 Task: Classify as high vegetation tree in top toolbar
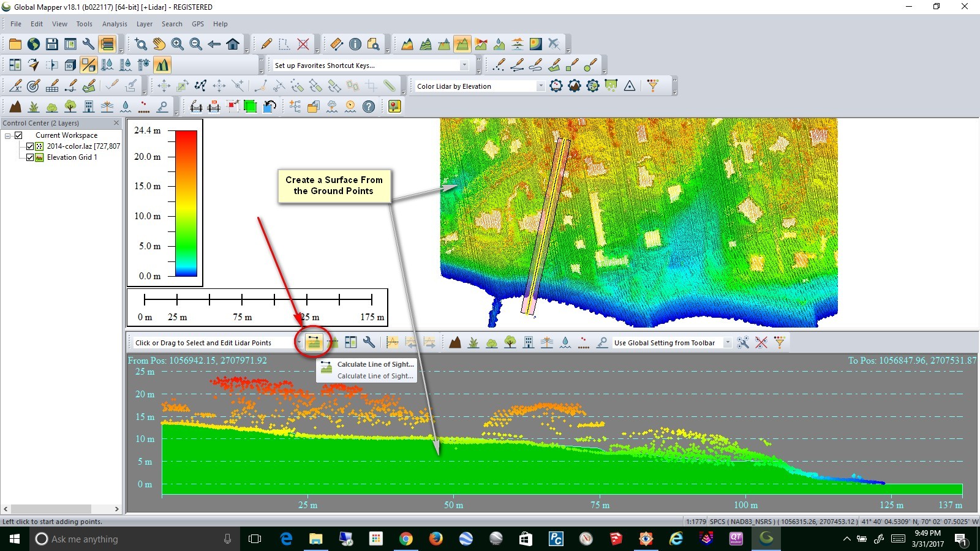70,107
